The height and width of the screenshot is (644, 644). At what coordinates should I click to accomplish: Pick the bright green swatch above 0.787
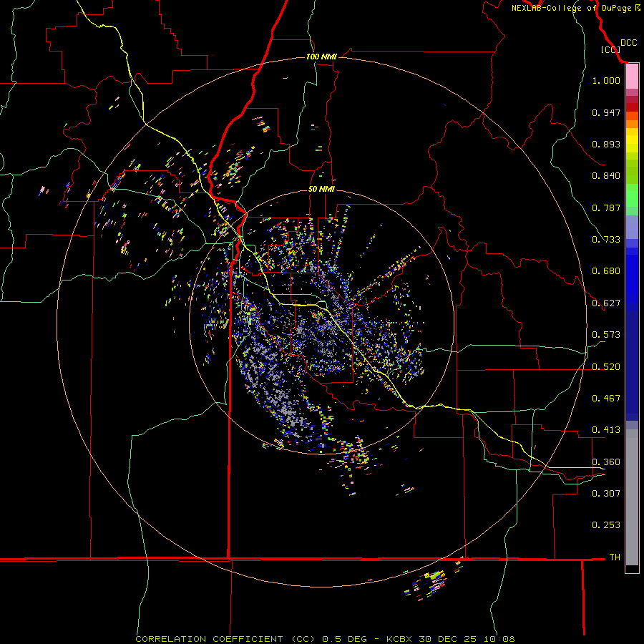(x=632, y=195)
